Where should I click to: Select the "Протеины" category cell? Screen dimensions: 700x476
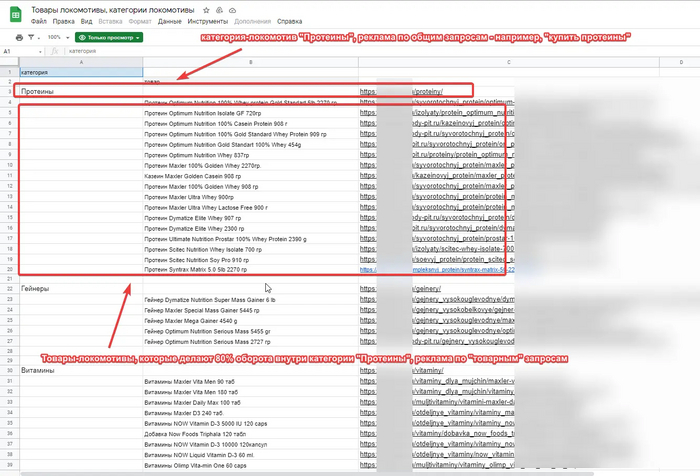[81, 92]
